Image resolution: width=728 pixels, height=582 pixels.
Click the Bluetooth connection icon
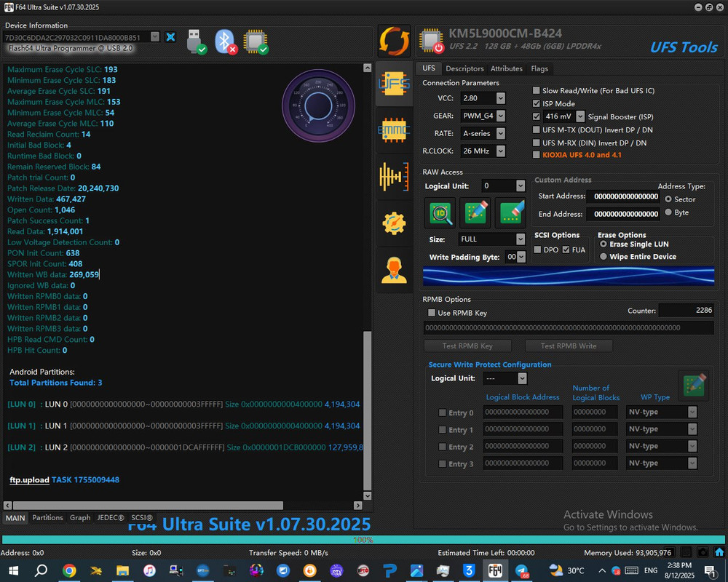pos(226,41)
